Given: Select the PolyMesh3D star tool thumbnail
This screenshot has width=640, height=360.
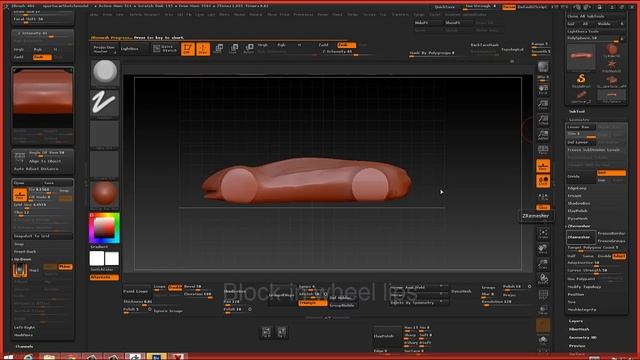Looking at the screenshot, I should click(611, 66).
